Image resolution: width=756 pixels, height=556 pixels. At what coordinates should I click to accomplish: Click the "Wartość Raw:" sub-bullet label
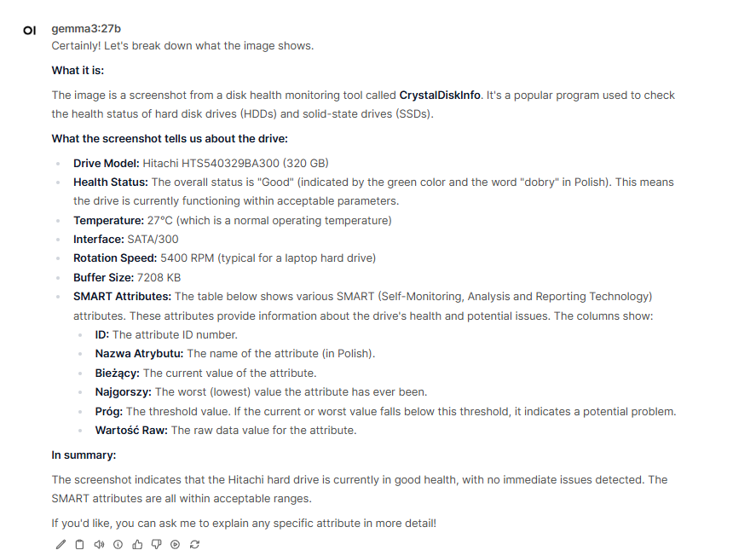(x=131, y=430)
